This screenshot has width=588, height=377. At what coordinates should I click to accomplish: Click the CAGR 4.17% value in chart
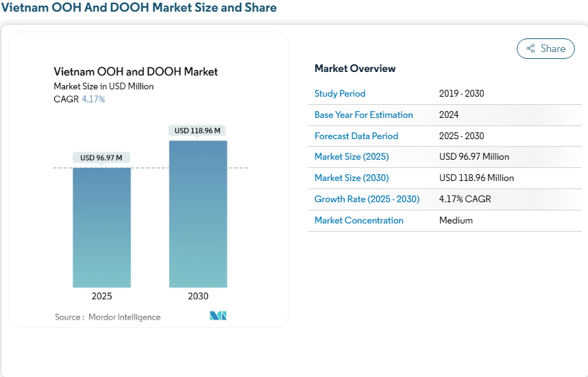coord(93,99)
